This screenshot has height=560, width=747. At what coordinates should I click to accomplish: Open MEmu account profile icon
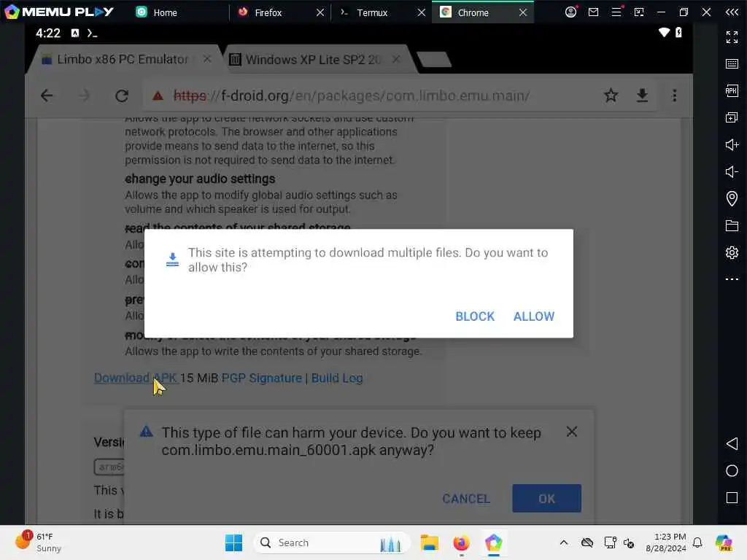570,12
